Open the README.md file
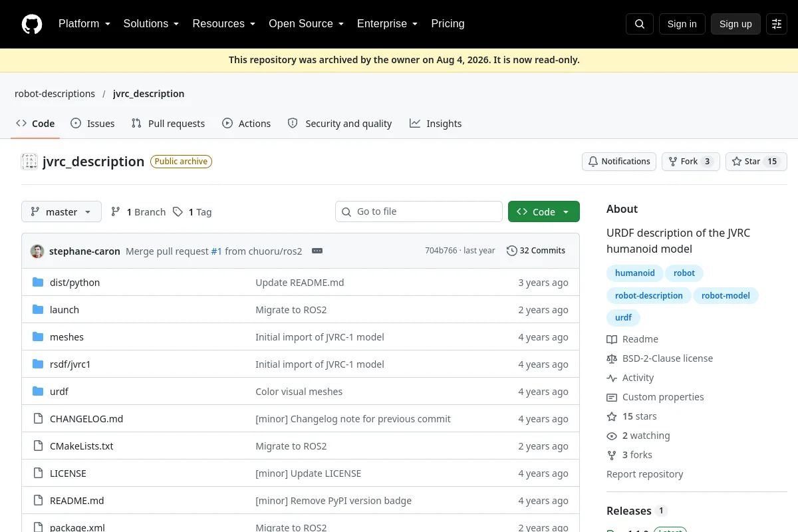798x532 pixels. pos(76,501)
